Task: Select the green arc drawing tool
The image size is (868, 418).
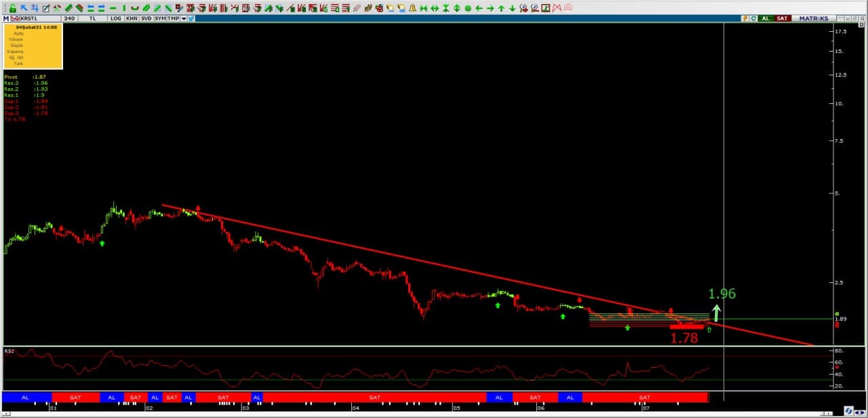Action: (135, 8)
